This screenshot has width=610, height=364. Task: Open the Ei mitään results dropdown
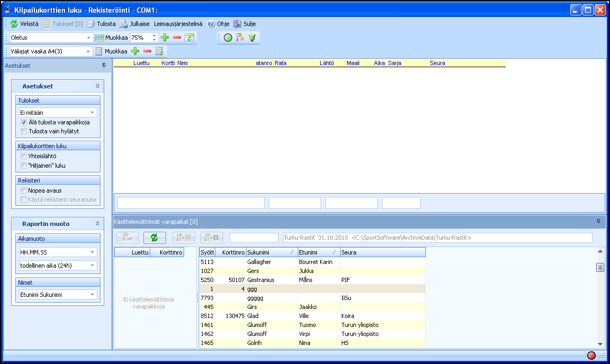[x=92, y=112]
